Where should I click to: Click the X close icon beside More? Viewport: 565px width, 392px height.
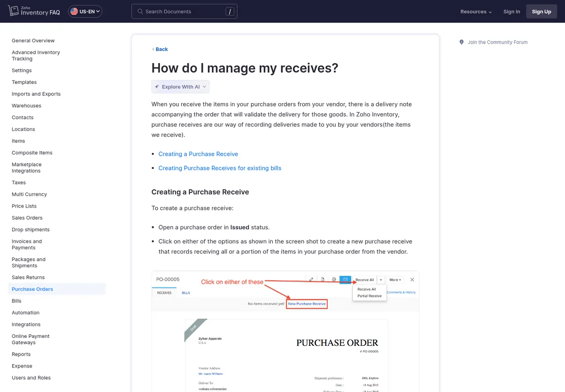(x=412, y=280)
